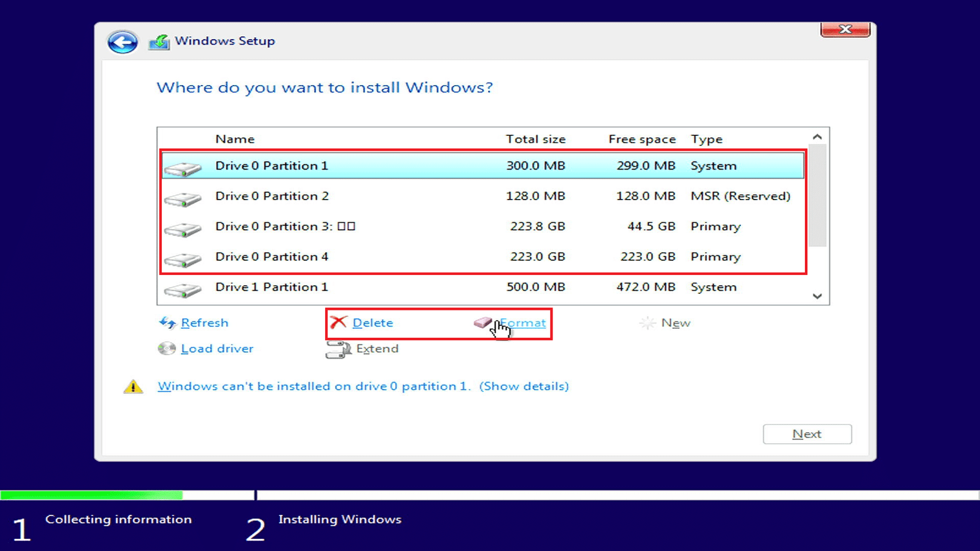The width and height of the screenshot is (980, 551).
Task: Click the drive icon for Drive 0 Partition 3
Action: point(183,230)
